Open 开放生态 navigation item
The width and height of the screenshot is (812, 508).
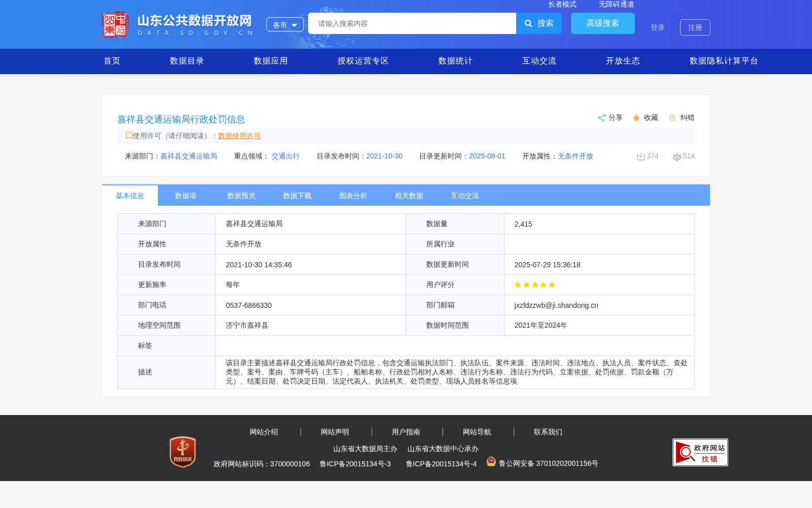[x=623, y=61]
